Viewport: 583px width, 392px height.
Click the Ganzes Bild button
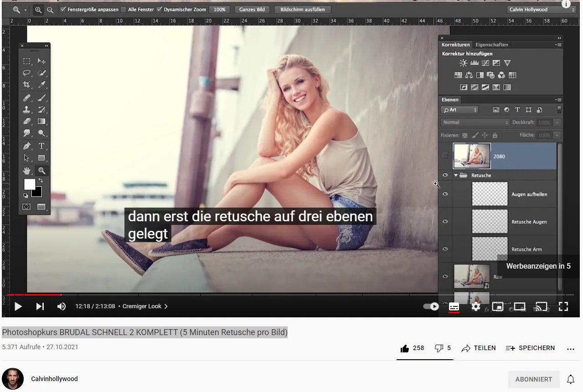[x=252, y=9]
